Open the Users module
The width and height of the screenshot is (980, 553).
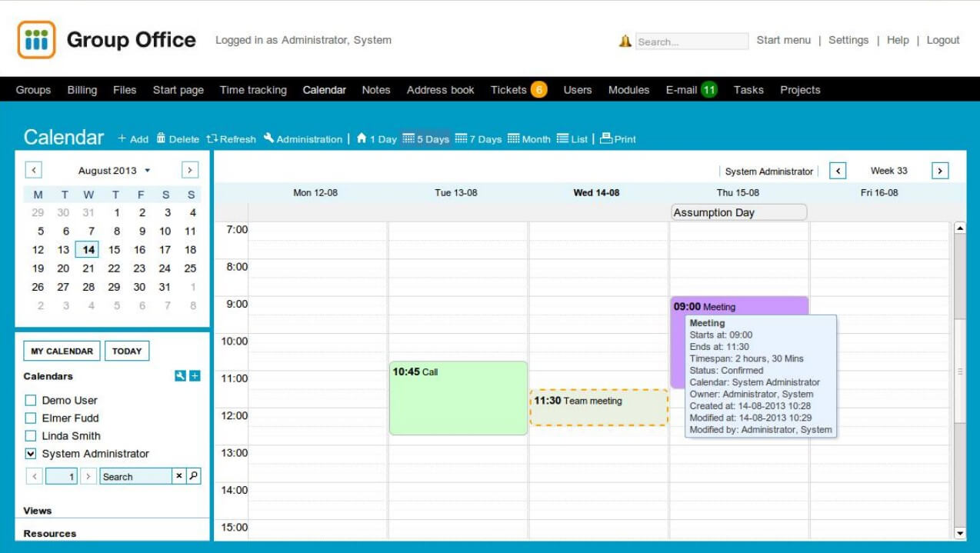(578, 90)
